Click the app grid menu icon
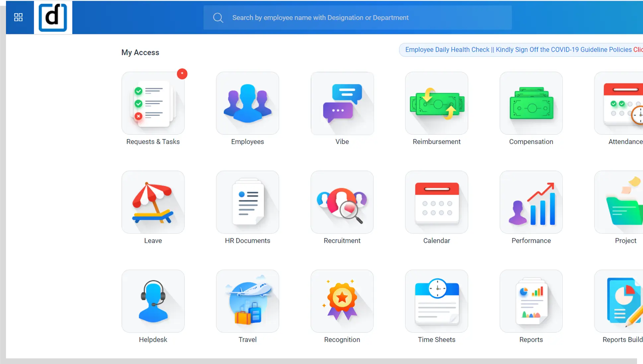Viewport: 643px width, 364px height. (x=19, y=17)
